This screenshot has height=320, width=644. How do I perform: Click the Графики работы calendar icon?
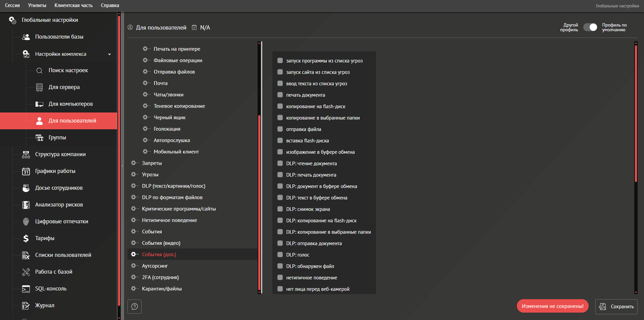point(26,171)
